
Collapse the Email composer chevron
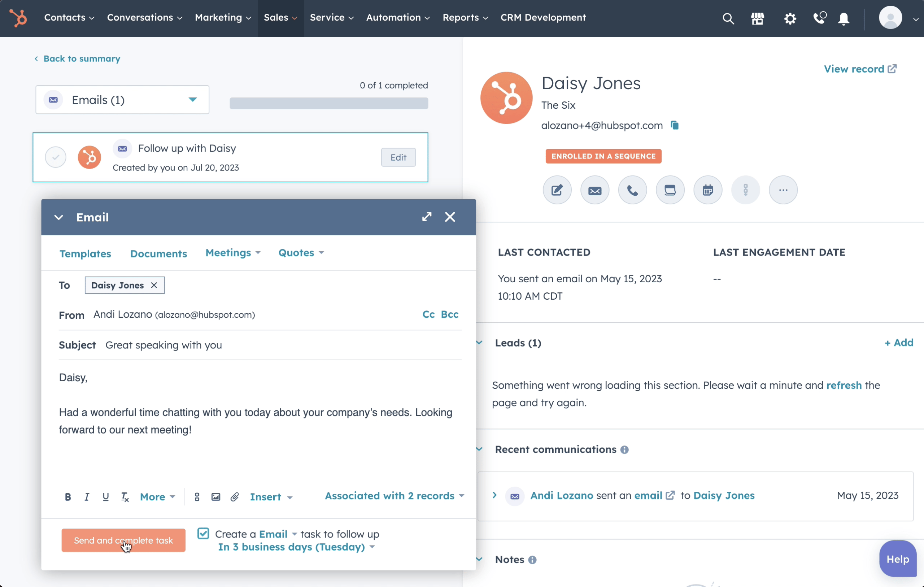click(x=59, y=217)
